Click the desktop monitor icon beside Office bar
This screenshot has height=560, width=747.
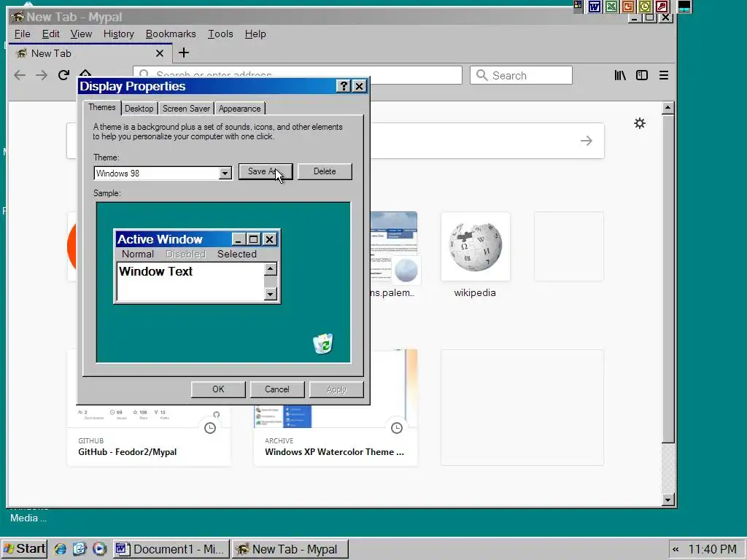[684, 7]
